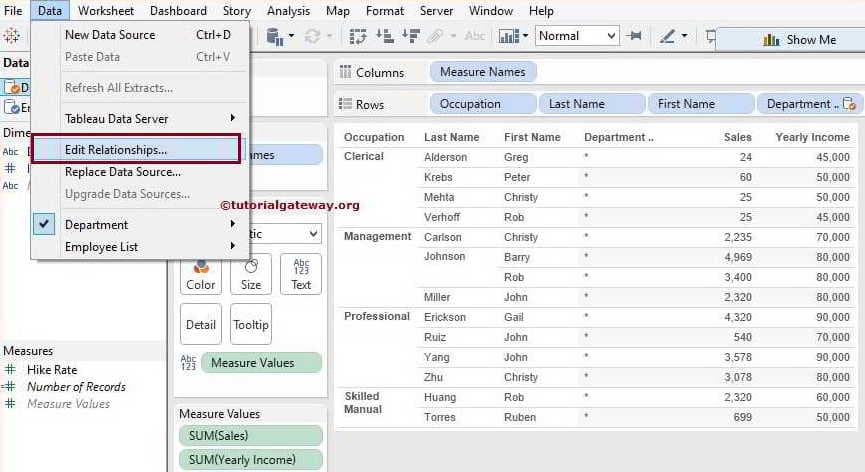The width and height of the screenshot is (865, 472).
Task: Click the Number of Records hash icon
Action: [9, 387]
